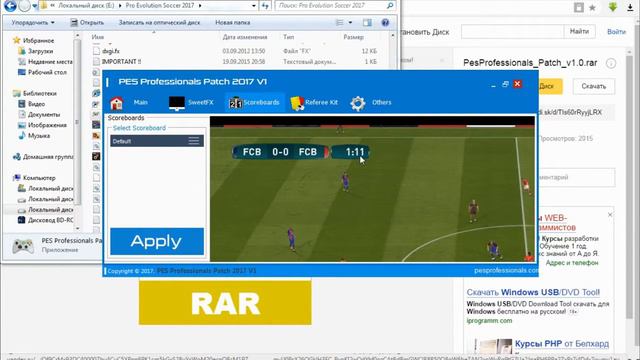The image size is (640, 360).
Task: Click Записать на оптический диск
Action: (159, 22)
